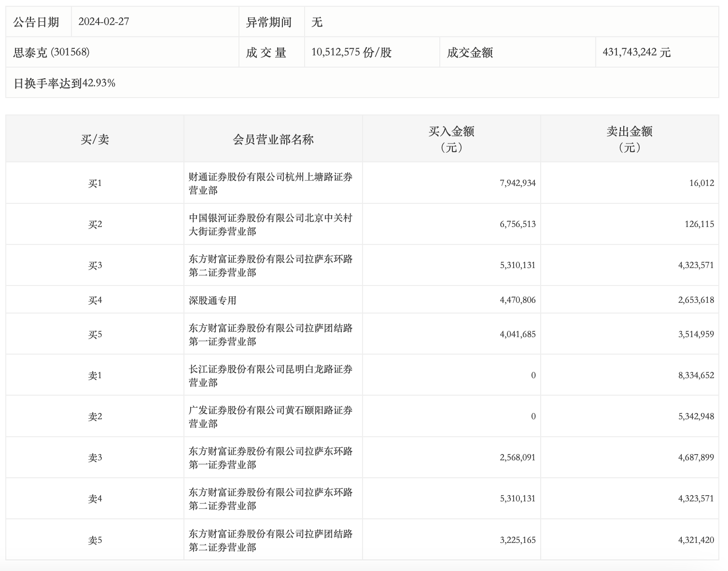Click the 成交金额 label
This screenshot has height=571, width=728.
click(470, 53)
